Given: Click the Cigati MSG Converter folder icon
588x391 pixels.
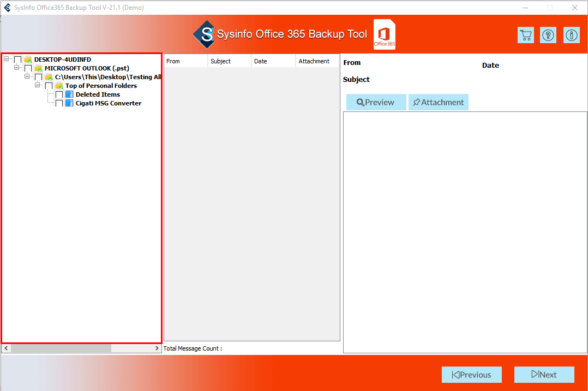Looking at the screenshot, I should [x=69, y=103].
